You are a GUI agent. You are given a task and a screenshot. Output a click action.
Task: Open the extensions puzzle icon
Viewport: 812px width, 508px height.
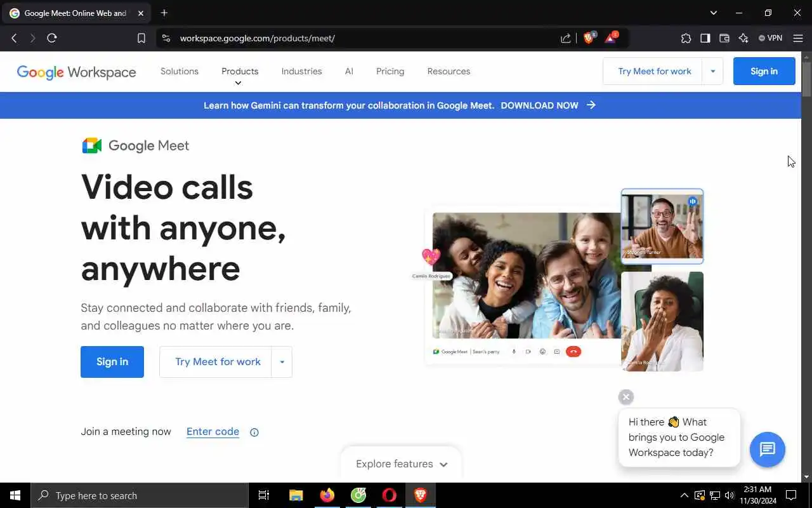click(686, 38)
